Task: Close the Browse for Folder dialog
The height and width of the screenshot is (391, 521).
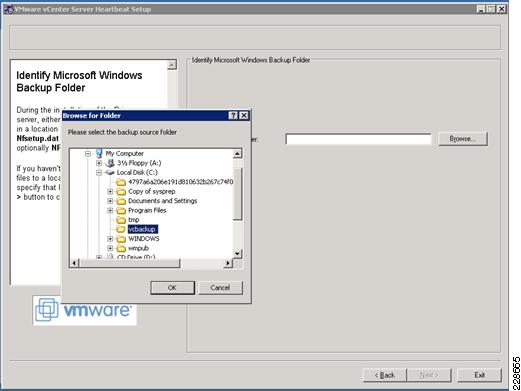Action: [x=244, y=116]
